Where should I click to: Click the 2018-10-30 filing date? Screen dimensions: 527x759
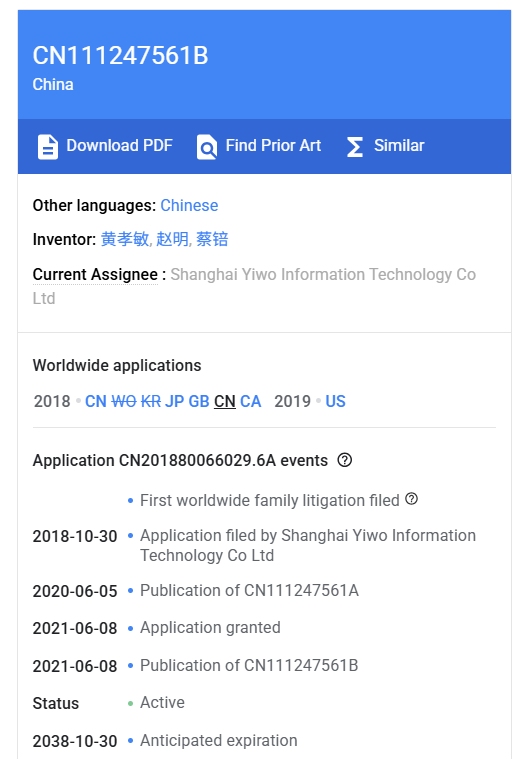[75, 536]
